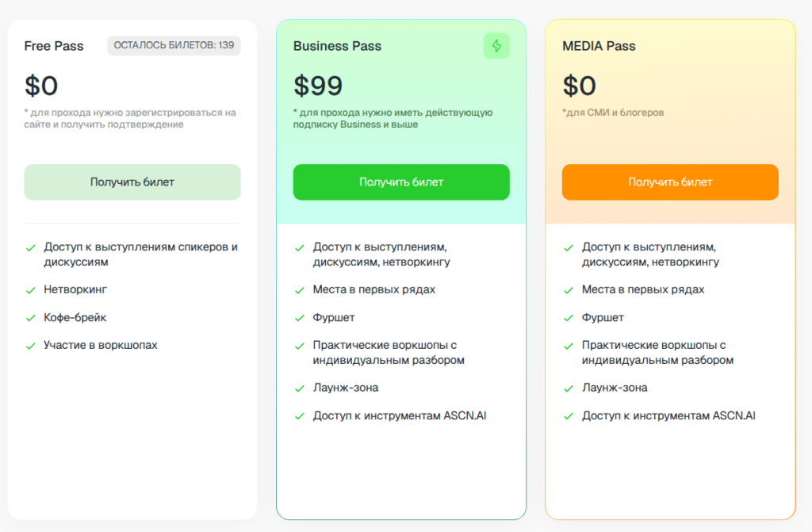Click the $99 price on Business Pass
This screenshot has height=532, width=812.
coord(318,86)
